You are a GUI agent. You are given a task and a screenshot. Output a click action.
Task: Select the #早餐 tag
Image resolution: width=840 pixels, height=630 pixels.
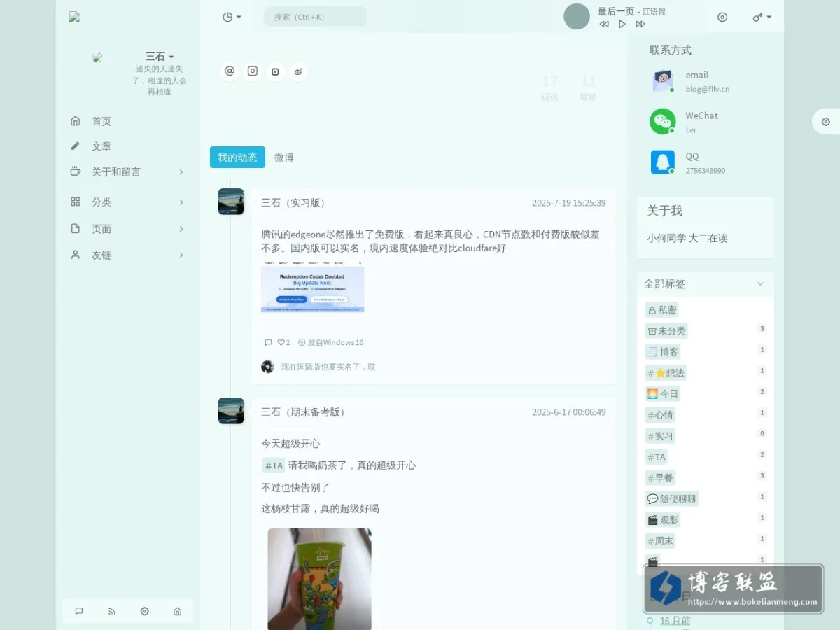660,478
